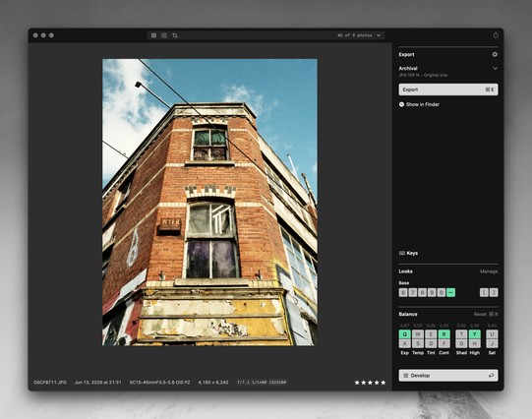
Task: Increase tint with E key
Action: click(431, 334)
